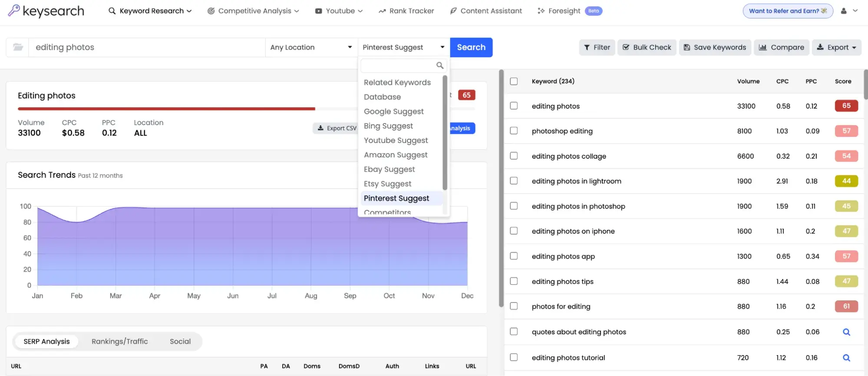Click keyword text photos for editing
The image size is (868, 376).
[561, 306]
